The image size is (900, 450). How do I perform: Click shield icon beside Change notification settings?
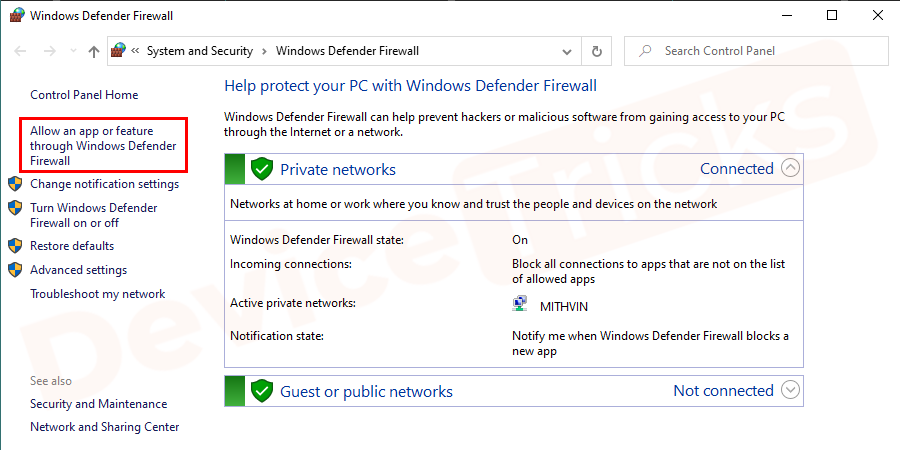pyautogui.click(x=15, y=184)
